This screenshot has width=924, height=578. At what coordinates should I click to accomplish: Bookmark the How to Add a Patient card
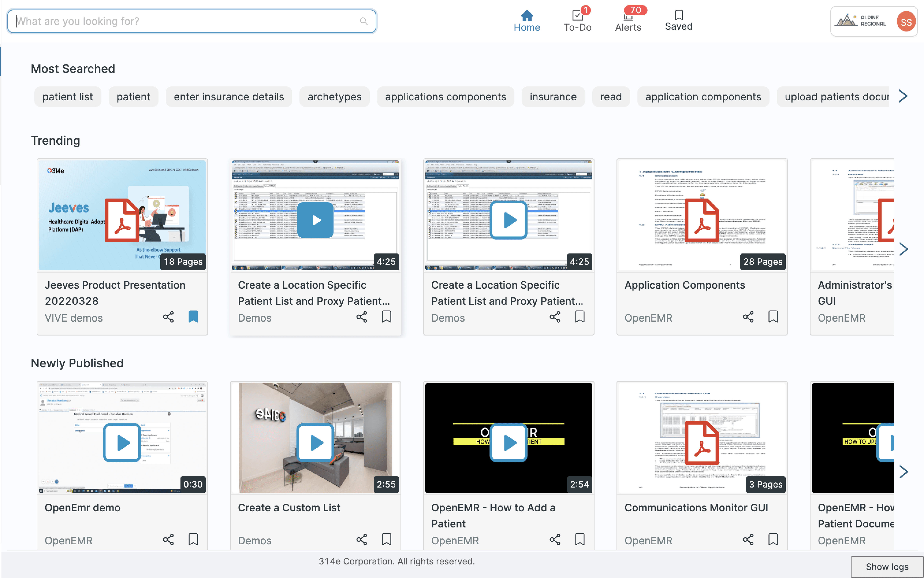[580, 539]
